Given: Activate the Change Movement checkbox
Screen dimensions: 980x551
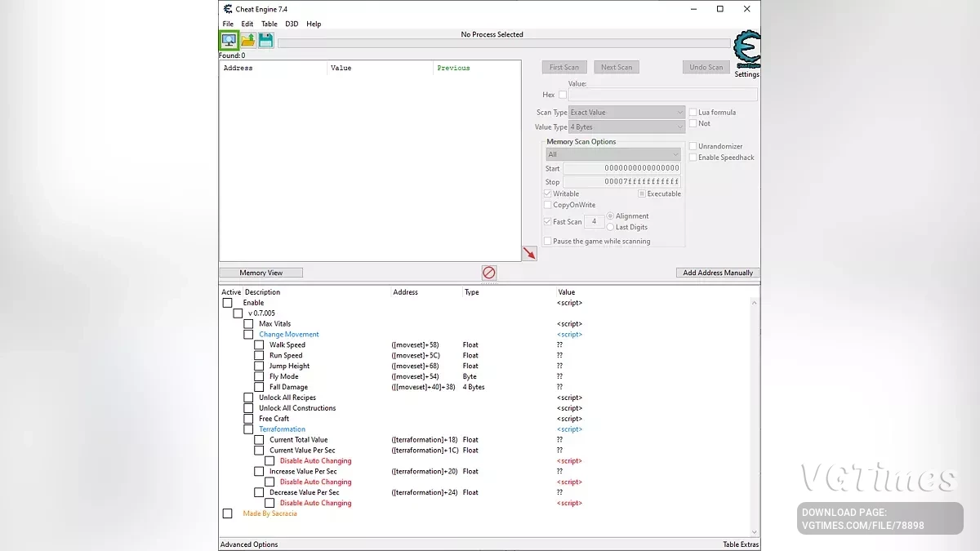Looking at the screenshot, I should pyautogui.click(x=248, y=335).
